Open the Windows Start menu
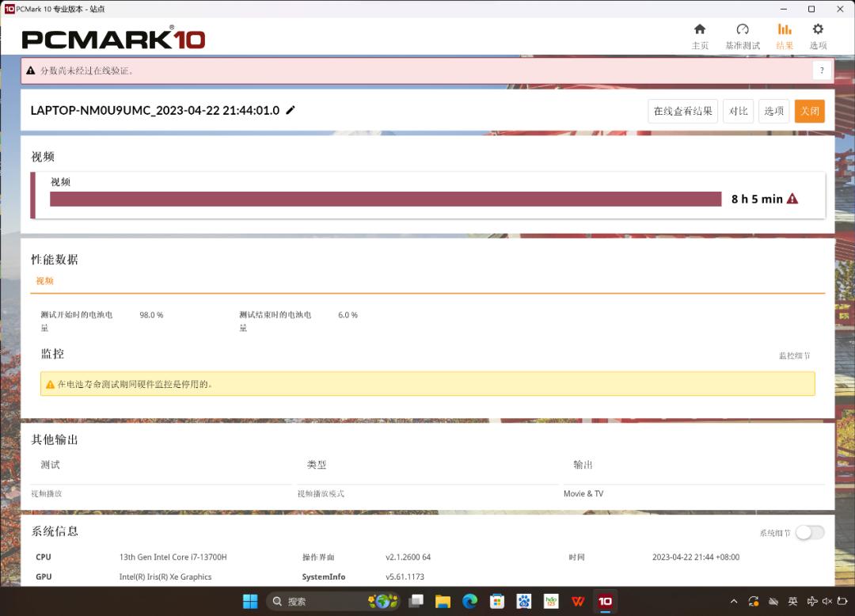855x616 pixels. pyautogui.click(x=250, y=601)
